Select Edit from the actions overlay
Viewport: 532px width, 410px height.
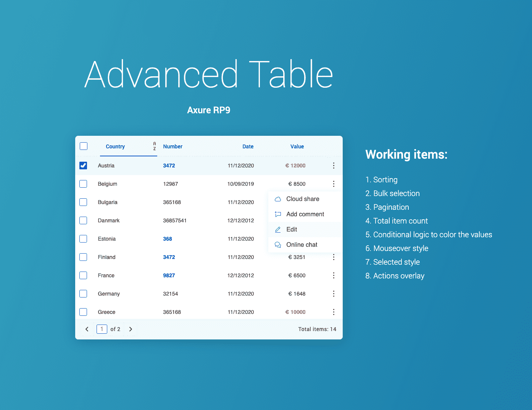(x=292, y=229)
